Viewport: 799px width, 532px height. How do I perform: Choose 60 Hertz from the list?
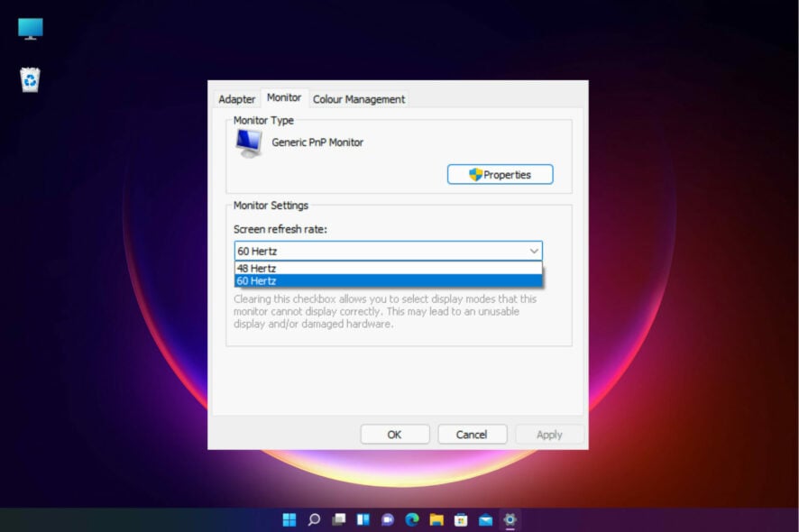[388, 280]
